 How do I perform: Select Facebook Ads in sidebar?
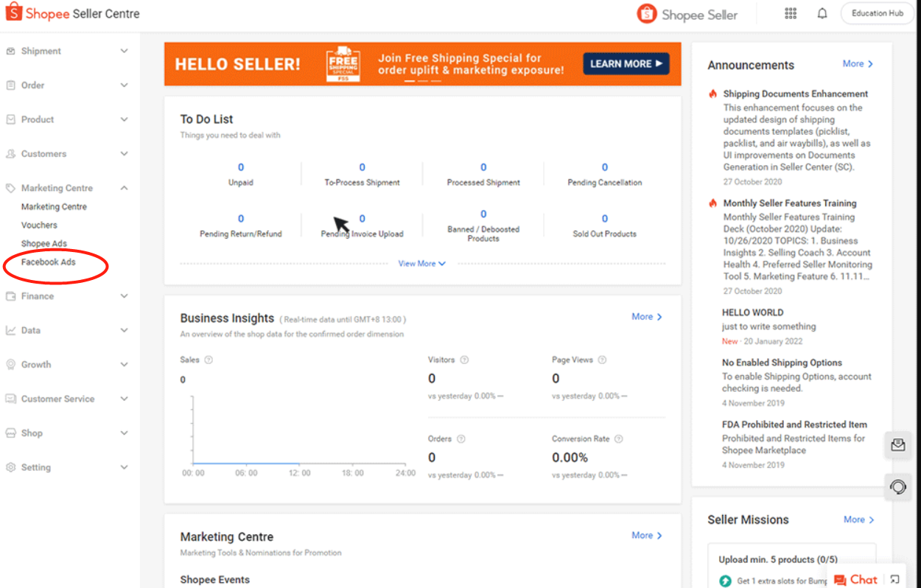(x=49, y=262)
